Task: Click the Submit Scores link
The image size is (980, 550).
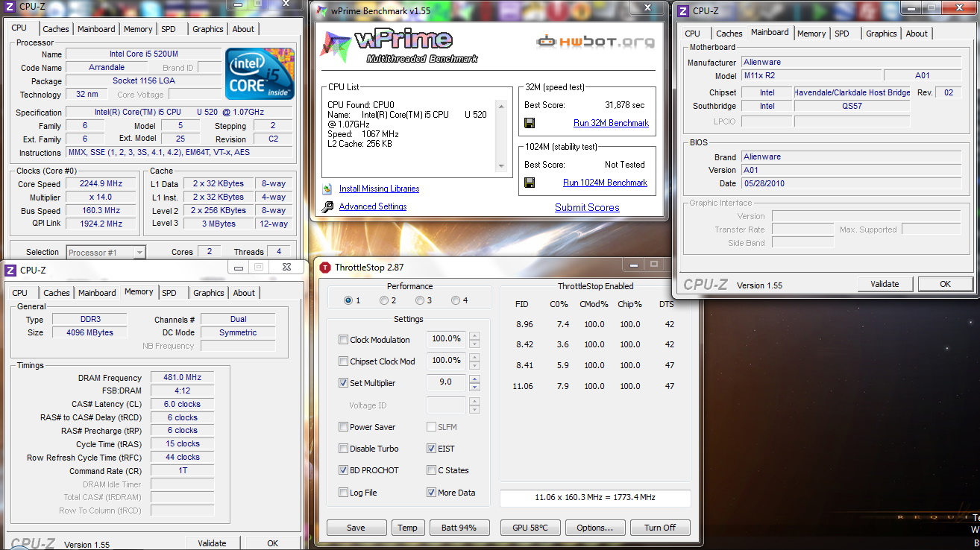Action: 587,208
